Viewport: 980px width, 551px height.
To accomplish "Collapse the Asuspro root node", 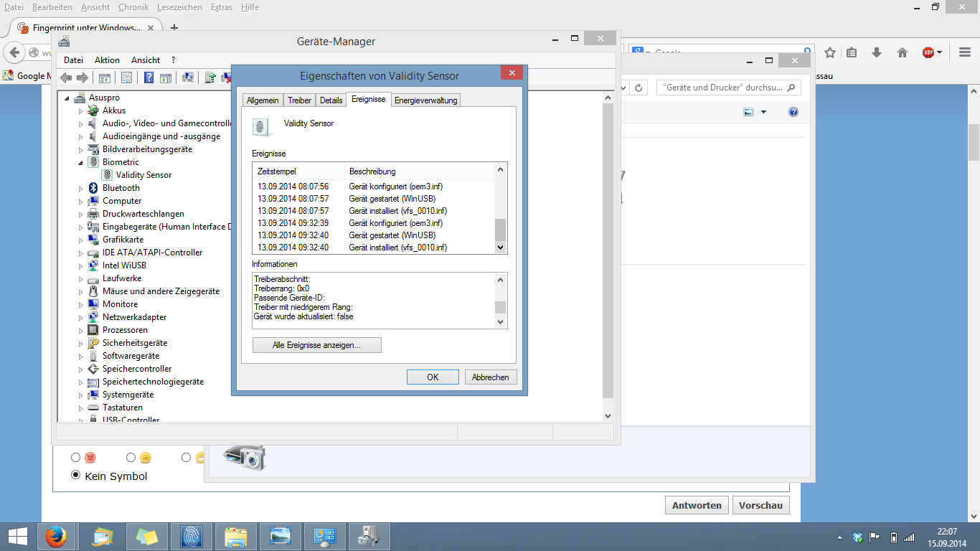I will pos(67,98).
